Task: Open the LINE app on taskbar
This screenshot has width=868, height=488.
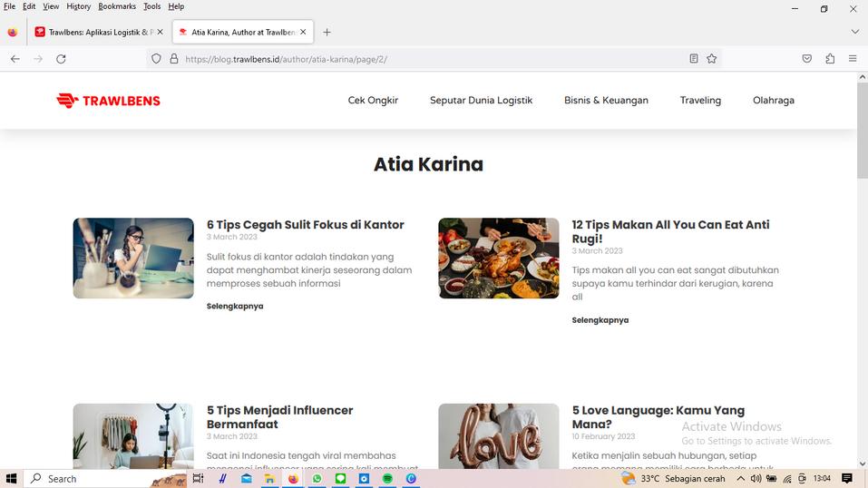Action: click(x=340, y=479)
